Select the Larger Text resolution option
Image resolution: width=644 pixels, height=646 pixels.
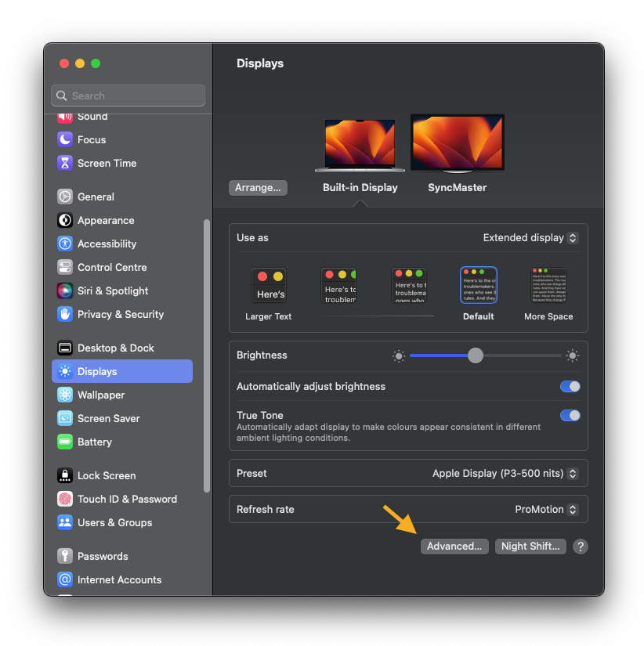coord(269,294)
